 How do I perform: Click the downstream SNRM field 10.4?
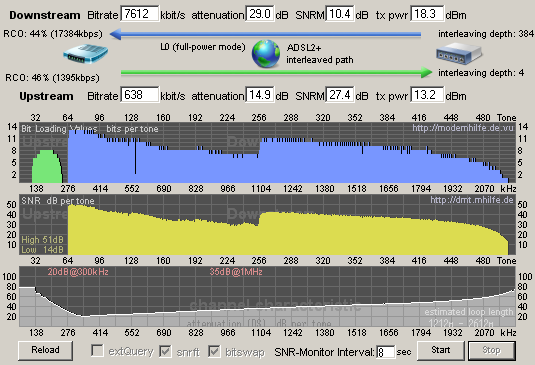pyautogui.click(x=340, y=14)
